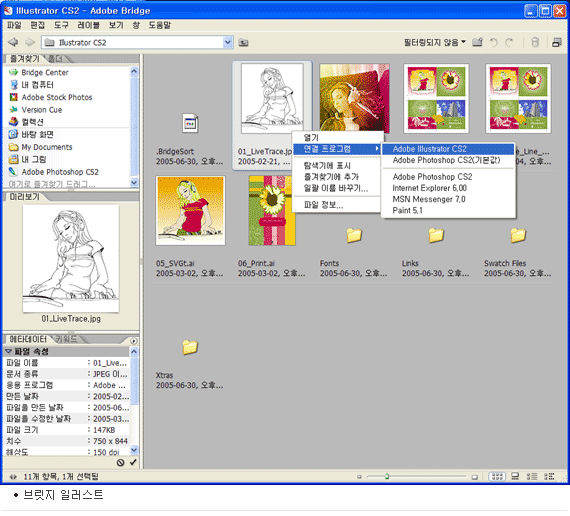Viewport: 570px width, 516px height.
Task: Open with MSN Messenger 7.0
Action: click(x=448, y=199)
